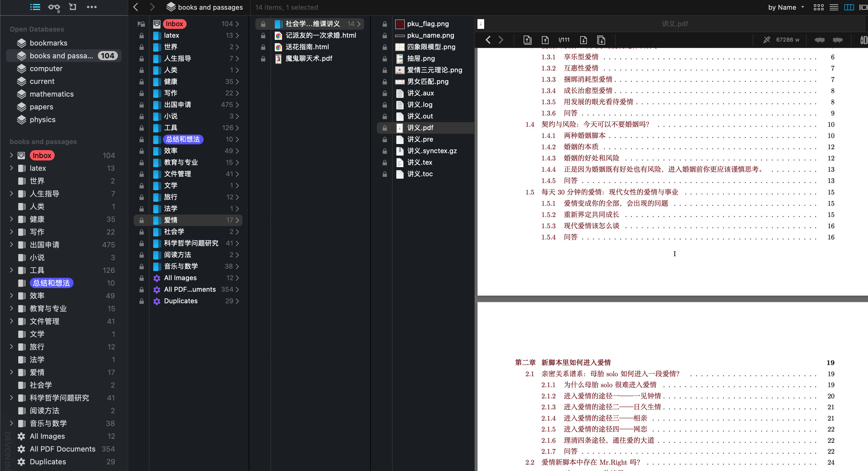Switch to the icon grid view

pyautogui.click(x=818, y=7)
